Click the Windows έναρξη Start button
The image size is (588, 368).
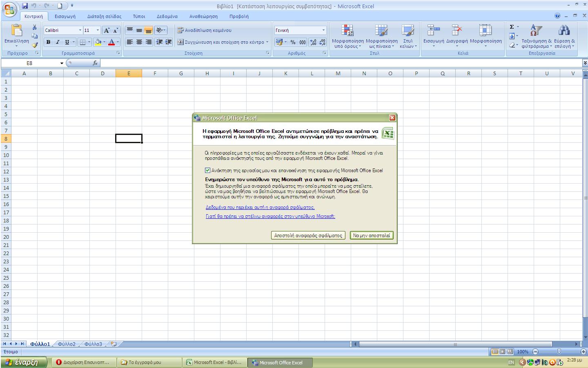click(24, 362)
